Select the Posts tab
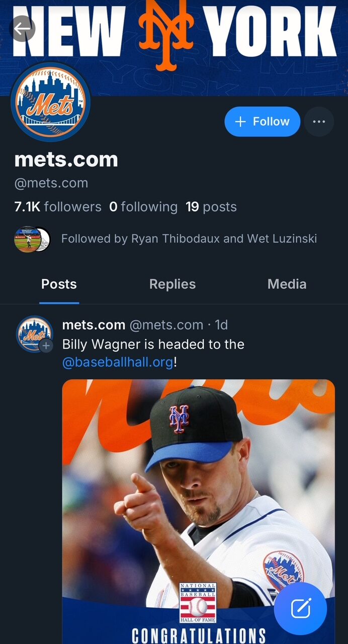The width and height of the screenshot is (348, 644). 59,284
